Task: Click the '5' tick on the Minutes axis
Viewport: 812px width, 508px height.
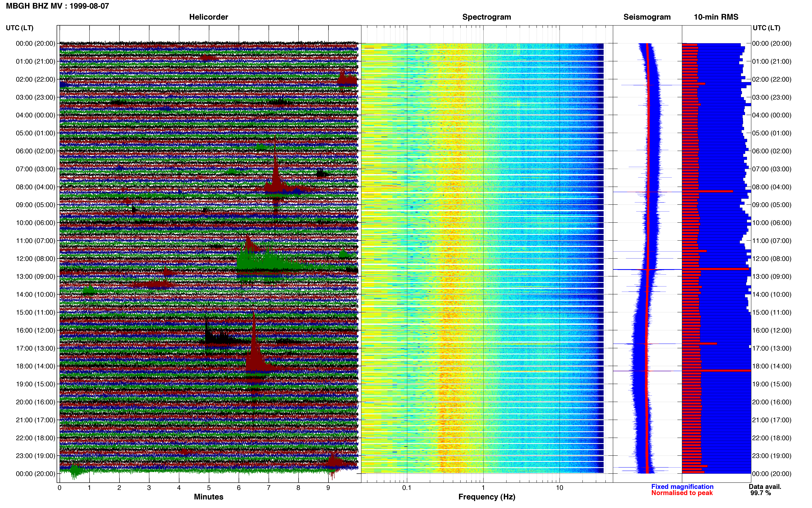Action: tap(209, 488)
